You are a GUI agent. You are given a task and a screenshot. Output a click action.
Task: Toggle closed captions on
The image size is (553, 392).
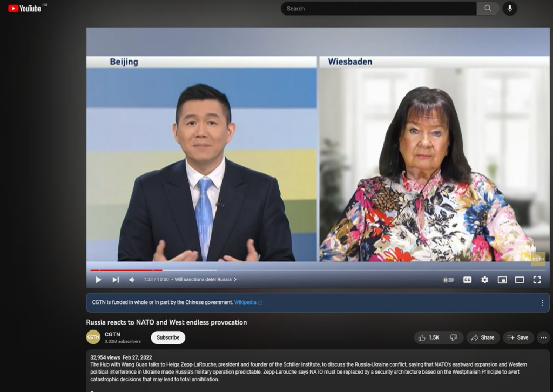[x=467, y=280]
